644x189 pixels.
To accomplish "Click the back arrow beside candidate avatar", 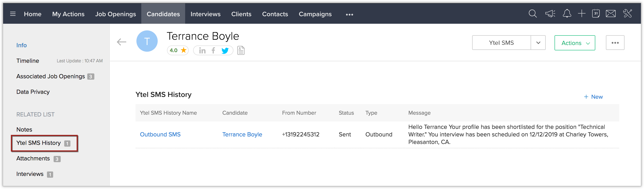I will coord(122,42).
